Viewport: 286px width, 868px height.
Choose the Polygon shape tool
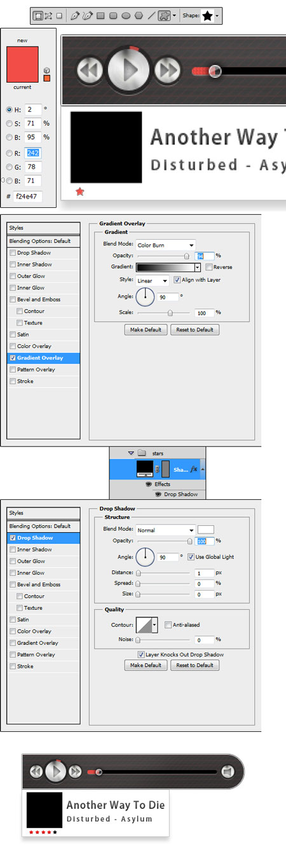tap(139, 15)
